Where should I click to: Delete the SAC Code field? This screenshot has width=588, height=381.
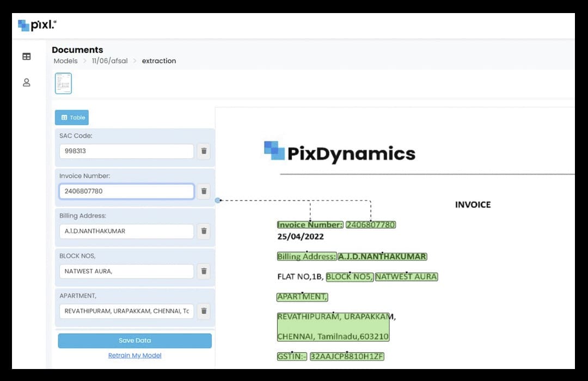[204, 151]
